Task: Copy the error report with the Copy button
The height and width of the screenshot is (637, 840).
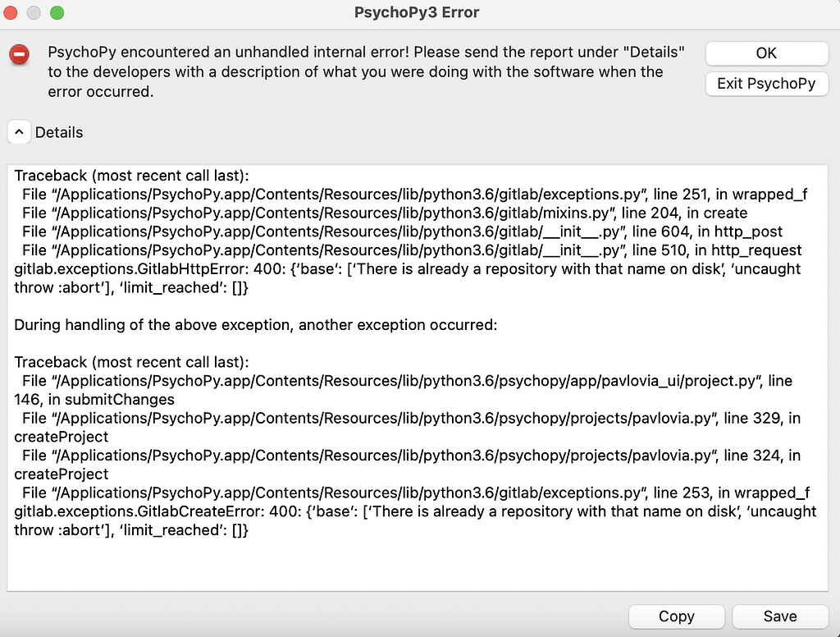Action: pos(676,616)
